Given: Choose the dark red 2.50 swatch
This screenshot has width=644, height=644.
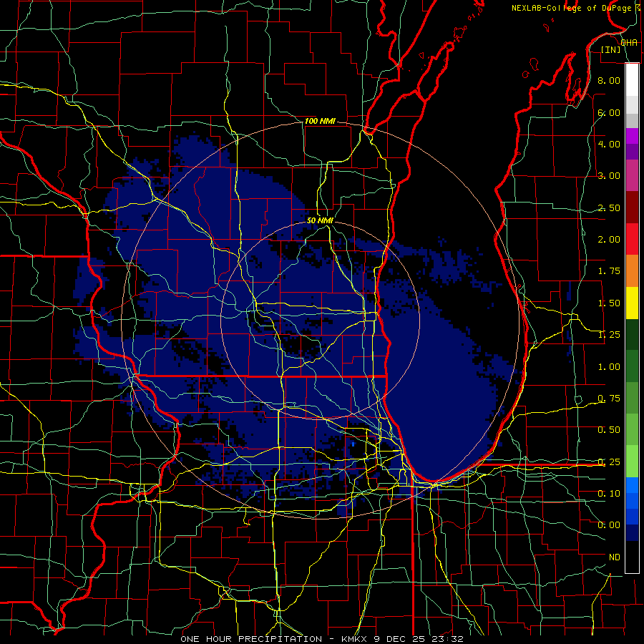Looking at the screenshot, I should pos(632,208).
